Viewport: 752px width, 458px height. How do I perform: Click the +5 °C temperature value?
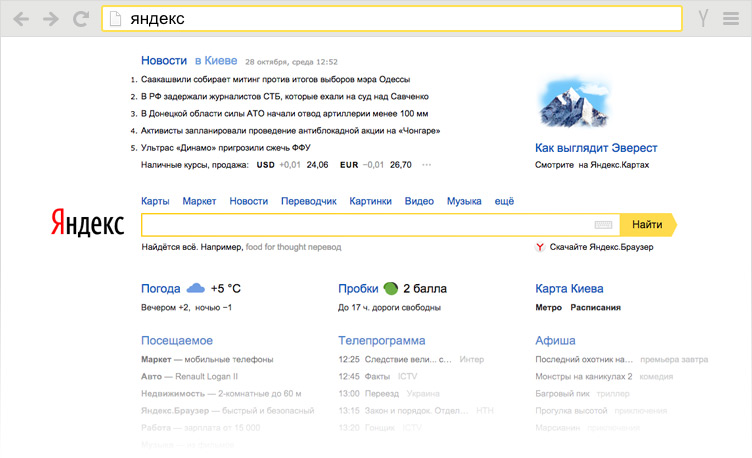coord(226,288)
